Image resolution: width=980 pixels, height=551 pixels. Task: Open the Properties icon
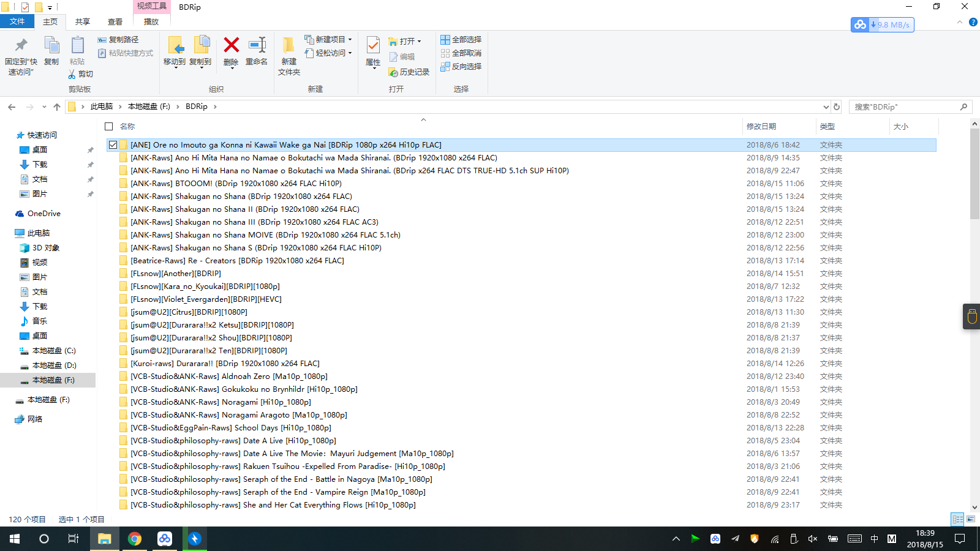pyautogui.click(x=373, y=45)
